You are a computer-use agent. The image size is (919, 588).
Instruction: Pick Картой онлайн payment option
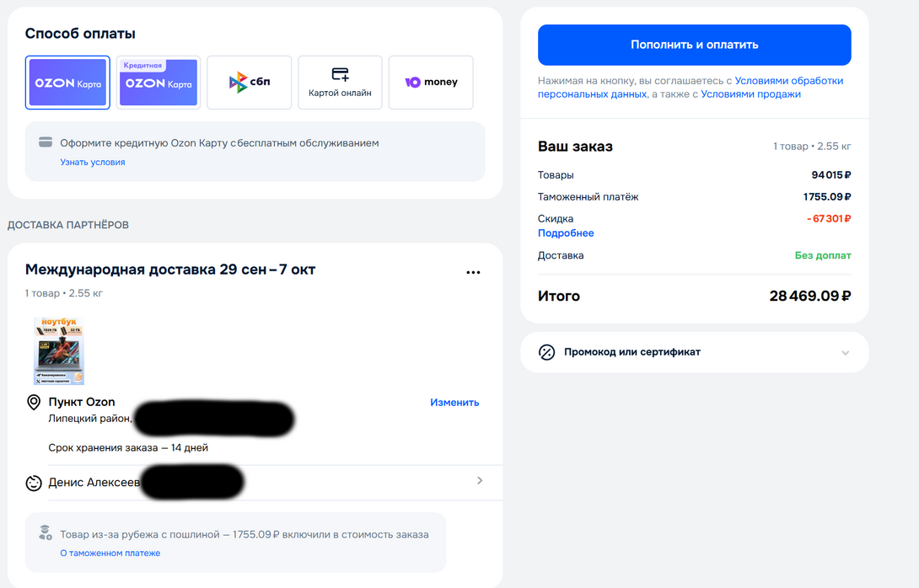tap(340, 83)
